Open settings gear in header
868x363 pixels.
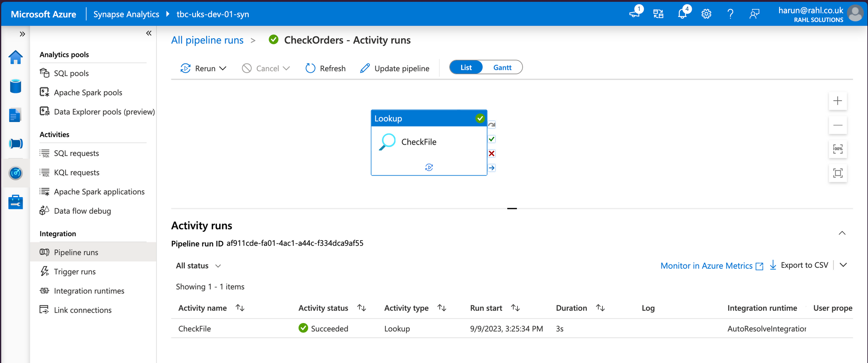(x=707, y=14)
